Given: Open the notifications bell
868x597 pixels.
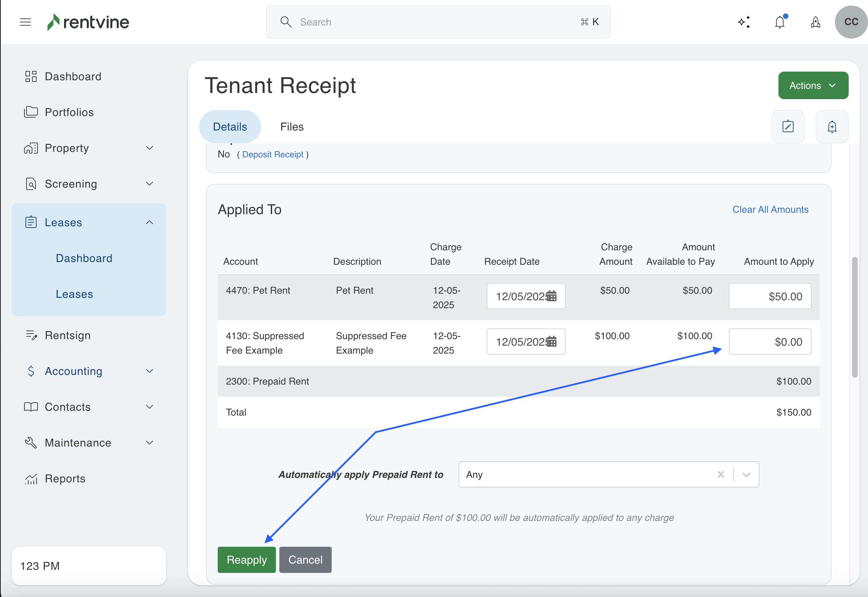Looking at the screenshot, I should coord(780,22).
